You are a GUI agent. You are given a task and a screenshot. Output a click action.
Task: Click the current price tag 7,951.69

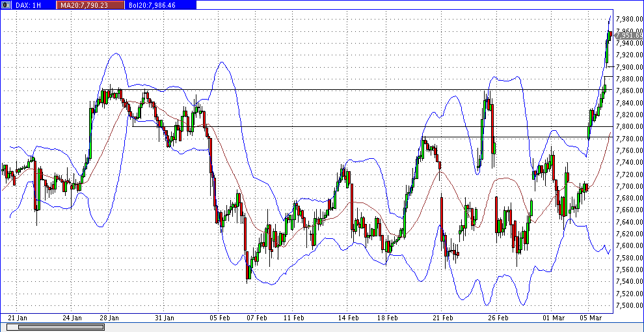[629, 35]
